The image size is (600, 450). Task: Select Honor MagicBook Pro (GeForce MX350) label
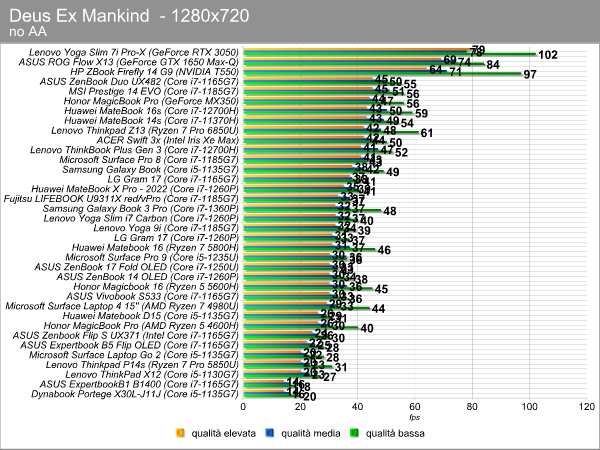pos(151,101)
